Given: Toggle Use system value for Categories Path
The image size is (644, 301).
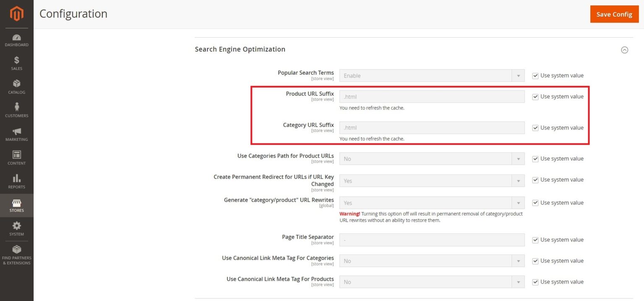Looking at the screenshot, I should click(x=535, y=159).
